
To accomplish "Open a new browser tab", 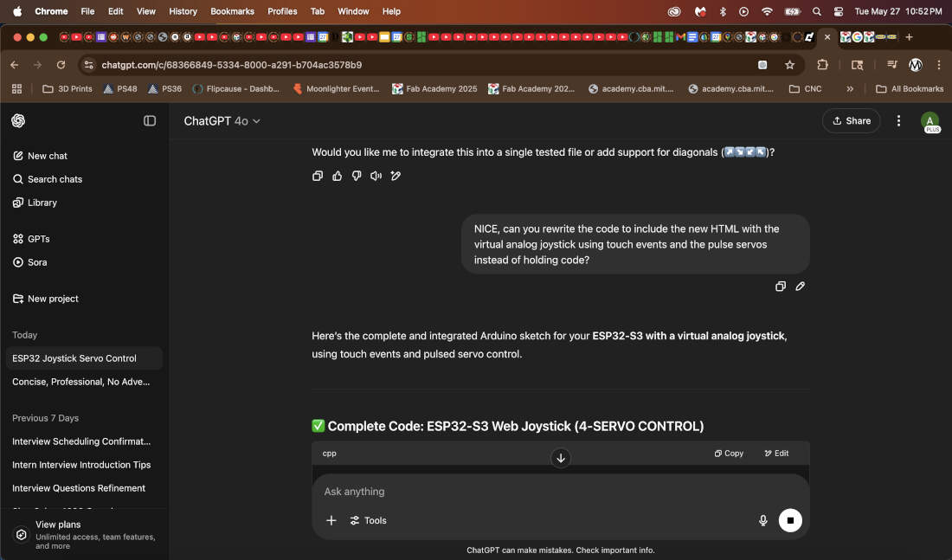I will (x=909, y=37).
